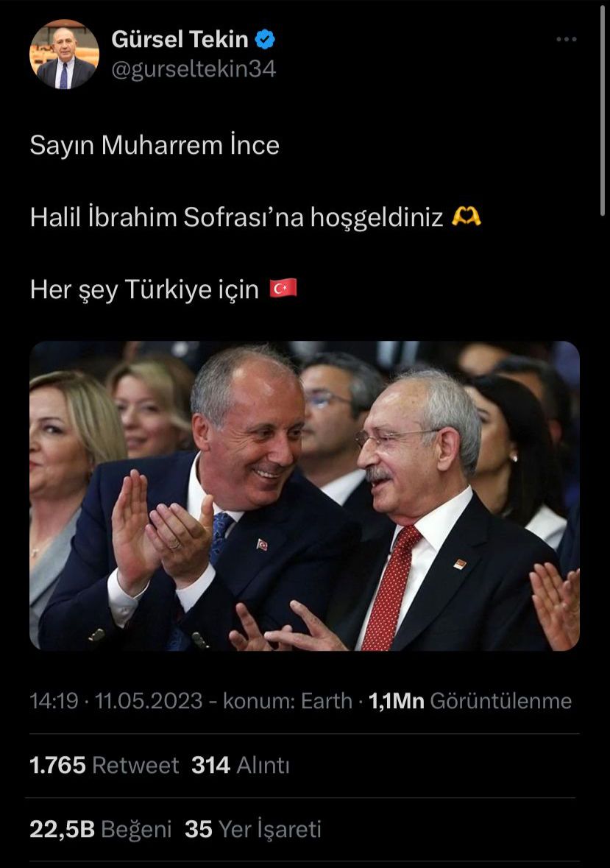Open the 1.765 Retweet list

[x=104, y=765]
